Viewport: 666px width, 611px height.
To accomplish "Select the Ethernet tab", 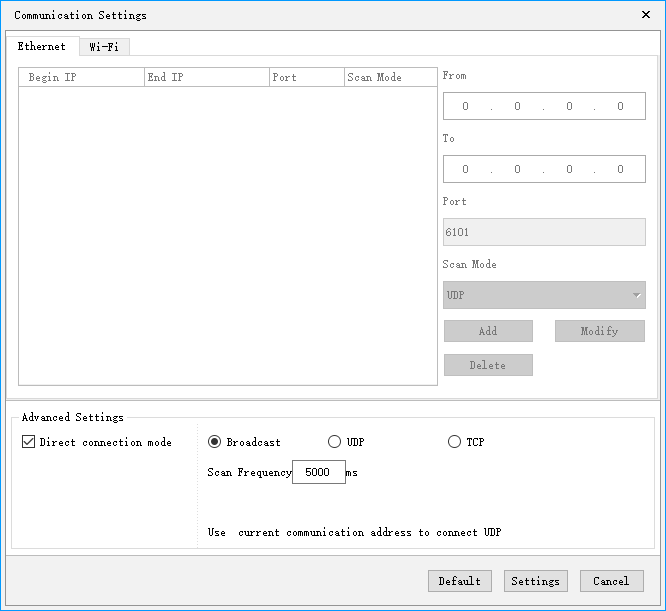I will (x=42, y=47).
